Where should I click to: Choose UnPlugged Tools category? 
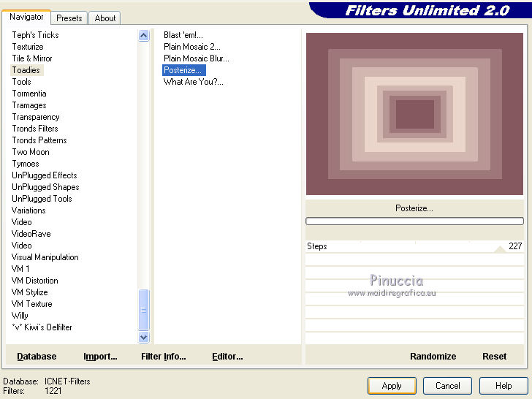click(x=42, y=199)
